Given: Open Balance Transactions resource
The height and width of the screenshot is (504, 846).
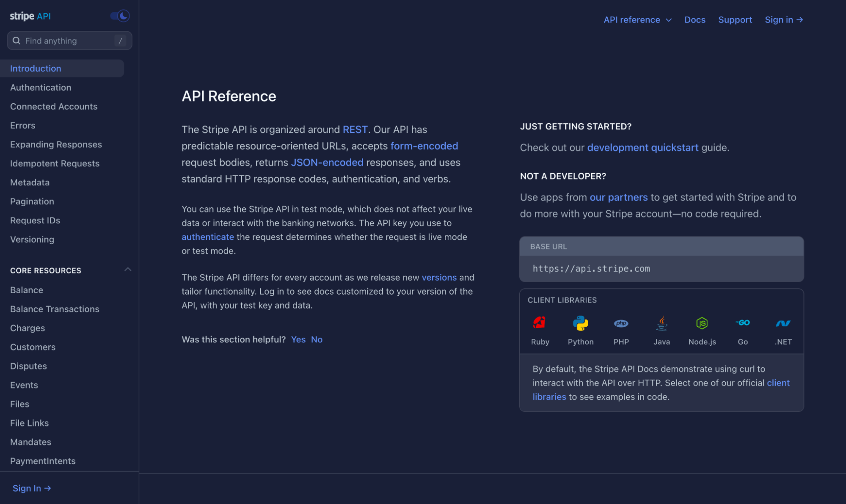Looking at the screenshot, I should (55, 309).
